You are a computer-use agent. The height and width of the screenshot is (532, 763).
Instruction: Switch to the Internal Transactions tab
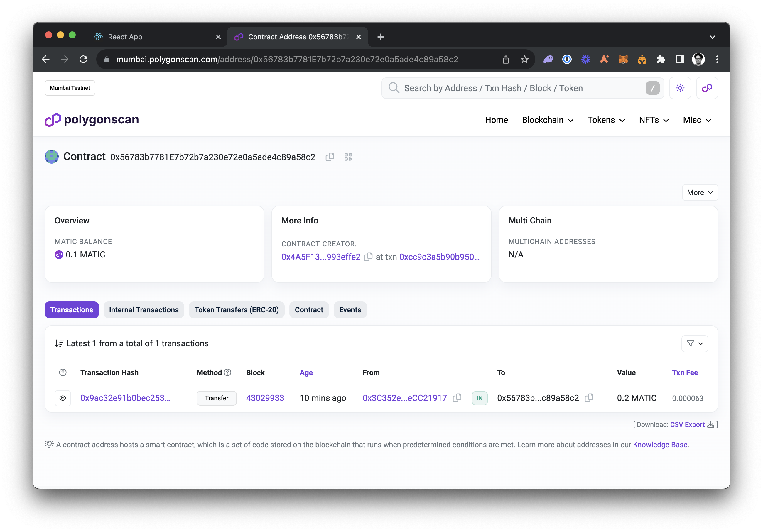pyautogui.click(x=144, y=310)
